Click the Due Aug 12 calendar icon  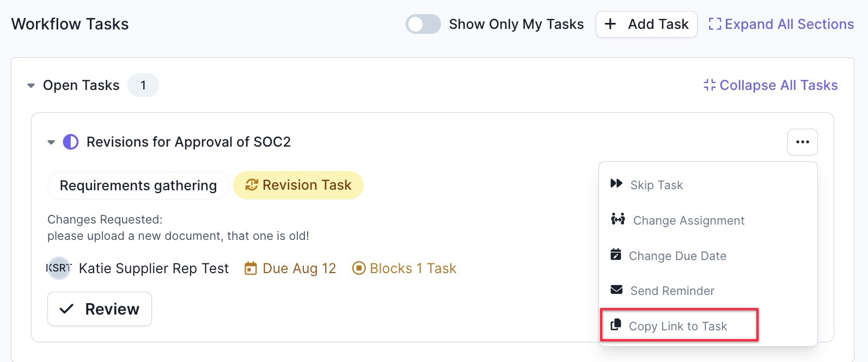coord(250,268)
